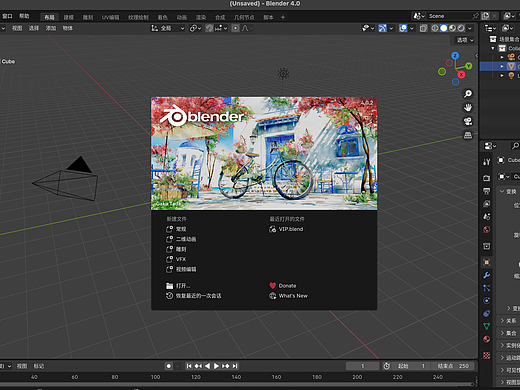Switch to Sculpting workspace tab
Screen dimensions: 520x390
click(88, 17)
